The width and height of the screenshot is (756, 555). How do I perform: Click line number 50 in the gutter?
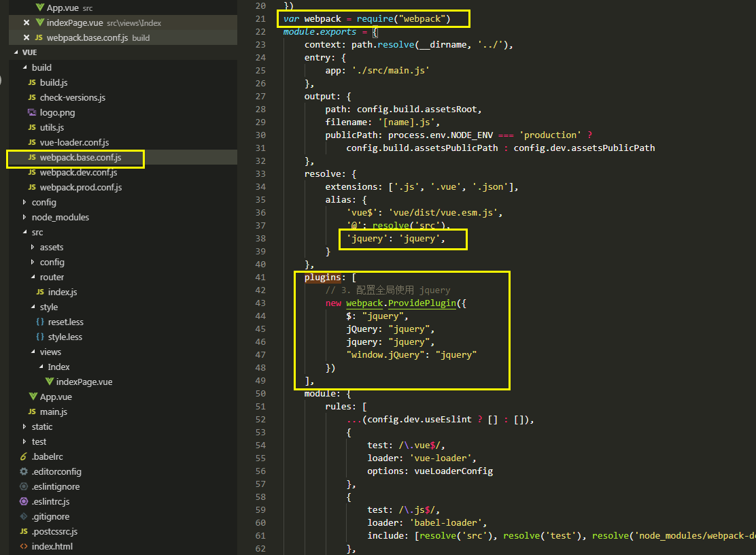[x=260, y=394]
